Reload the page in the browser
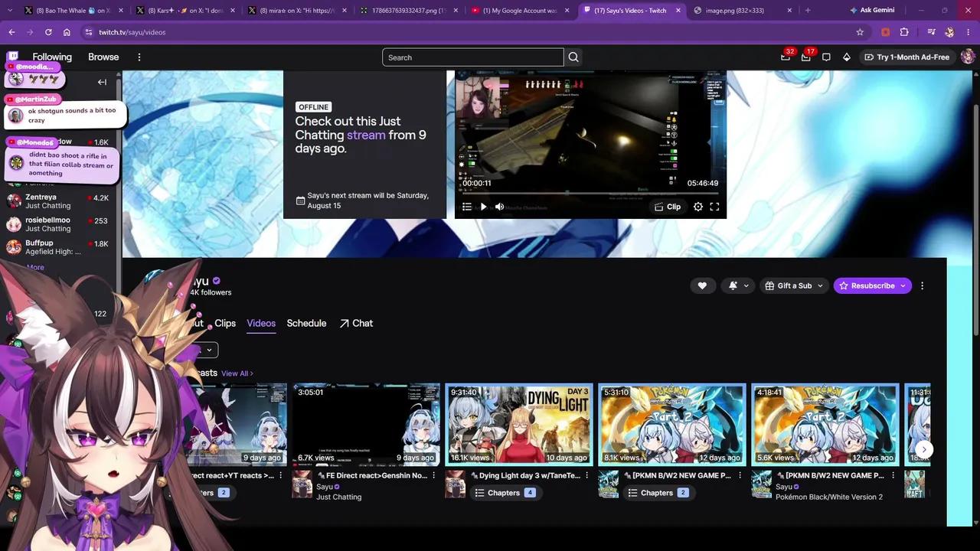This screenshot has height=551, width=980. [x=48, y=32]
